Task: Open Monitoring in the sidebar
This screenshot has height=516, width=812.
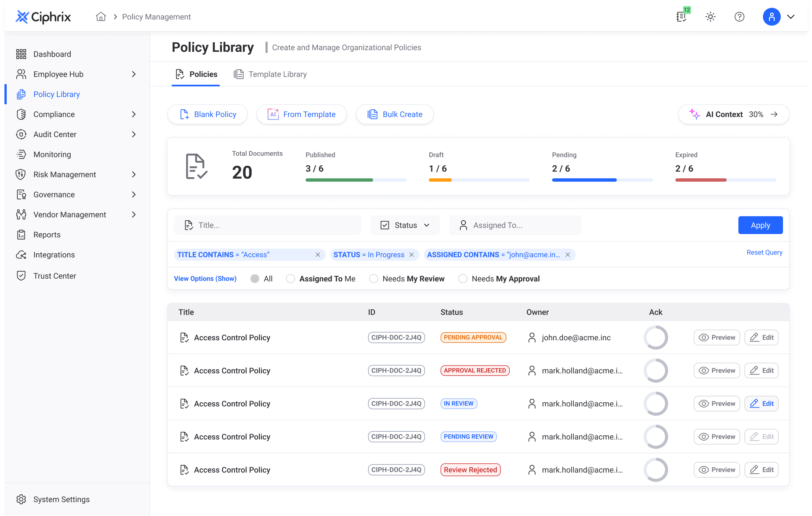Action: (x=52, y=155)
